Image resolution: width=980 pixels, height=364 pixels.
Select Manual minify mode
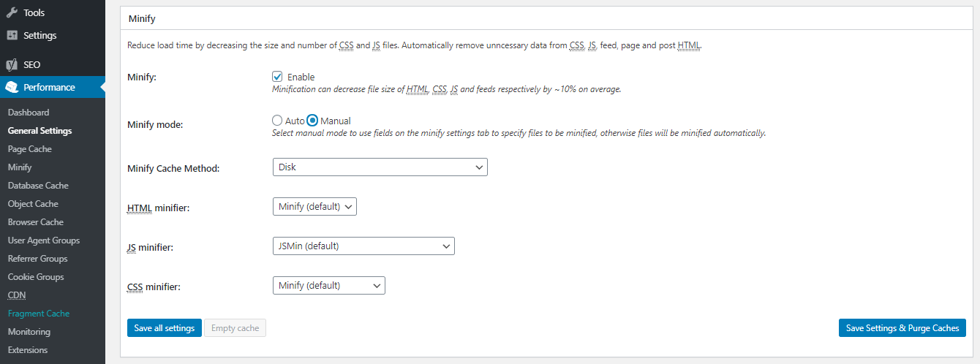click(312, 121)
